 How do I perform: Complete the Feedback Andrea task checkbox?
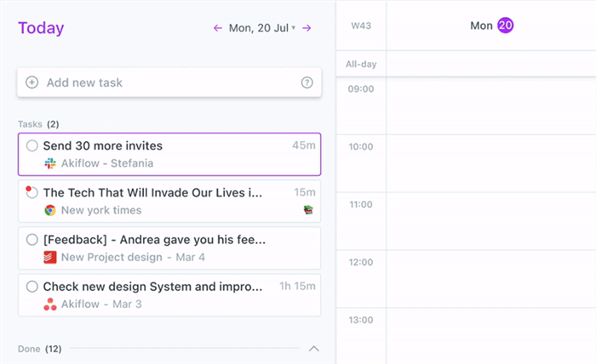tap(32, 240)
